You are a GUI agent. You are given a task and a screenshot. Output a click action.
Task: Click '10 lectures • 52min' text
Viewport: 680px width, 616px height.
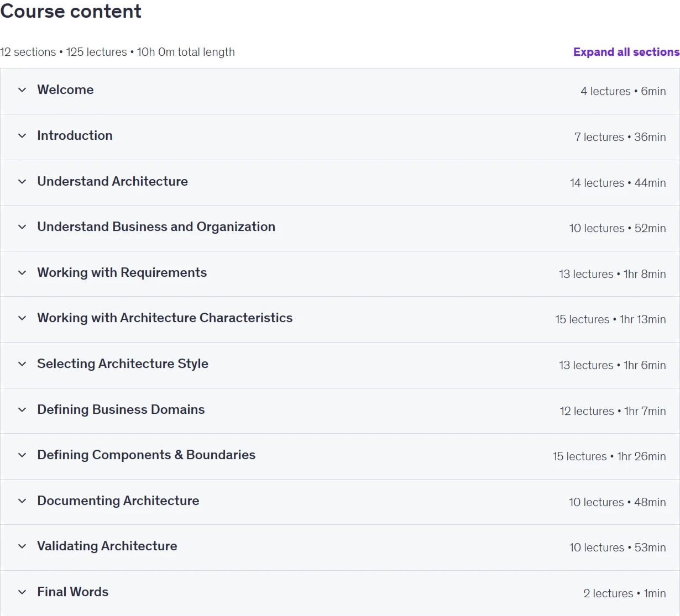618,228
